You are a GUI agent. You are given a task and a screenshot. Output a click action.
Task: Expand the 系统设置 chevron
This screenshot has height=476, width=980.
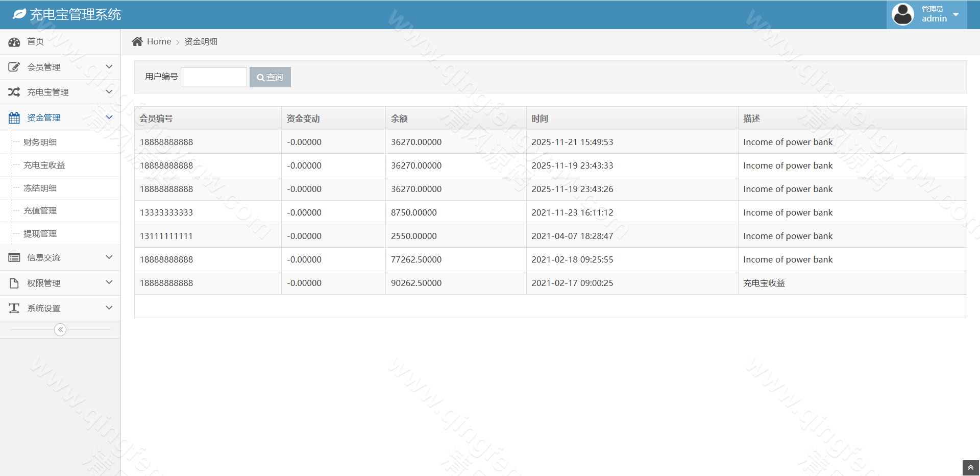point(109,308)
